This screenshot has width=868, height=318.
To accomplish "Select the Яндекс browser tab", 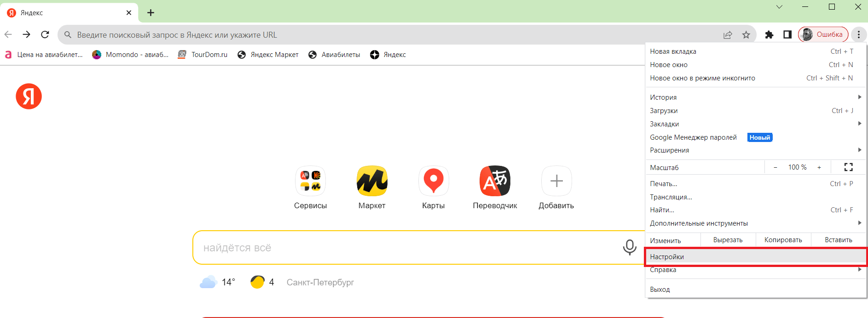I will coord(69,13).
